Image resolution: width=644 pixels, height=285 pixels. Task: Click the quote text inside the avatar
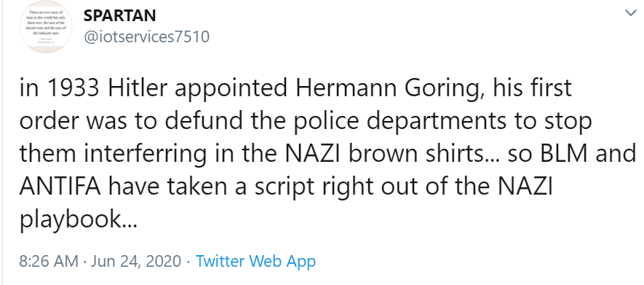(x=46, y=24)
